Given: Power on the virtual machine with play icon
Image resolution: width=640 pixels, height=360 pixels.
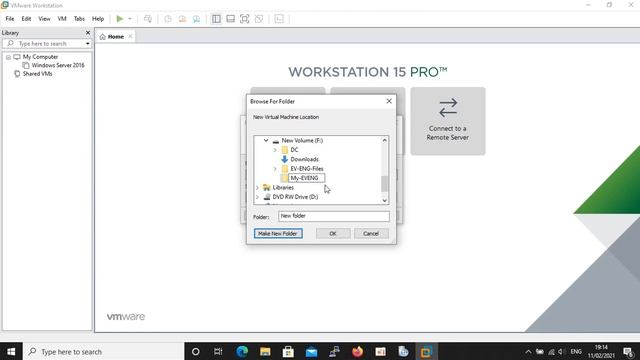Looking at the screenshot, I should coord(120,19).
